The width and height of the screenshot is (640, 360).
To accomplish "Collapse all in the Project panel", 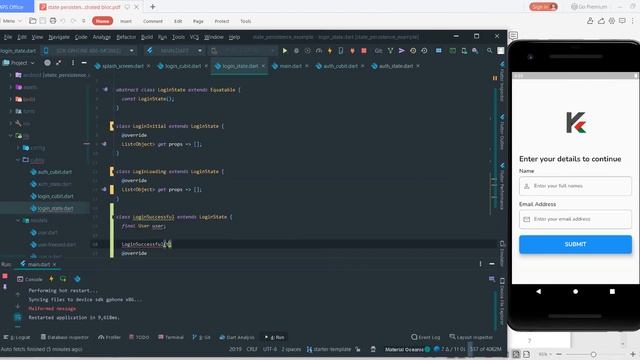I will [58, 62].
